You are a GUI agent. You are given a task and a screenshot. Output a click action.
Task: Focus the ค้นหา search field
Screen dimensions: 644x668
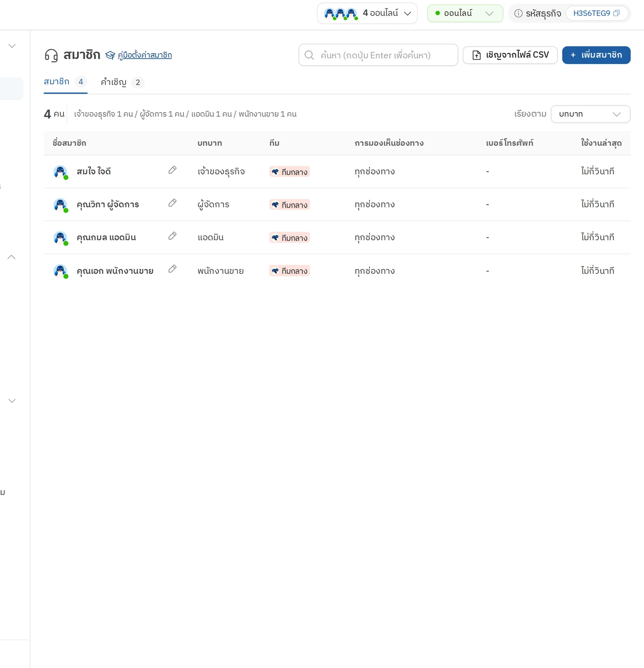(x=378, y=55)
